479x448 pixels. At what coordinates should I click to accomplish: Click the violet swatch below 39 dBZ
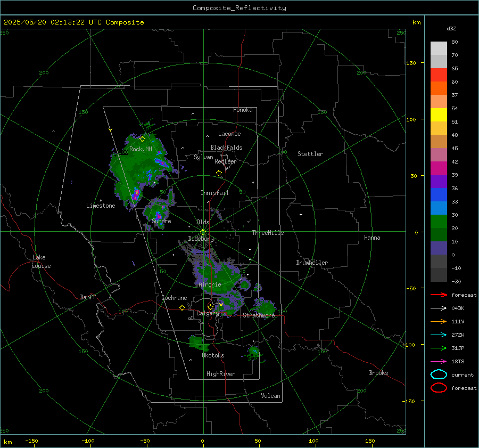pyautogui.click(x=439, y=182)
